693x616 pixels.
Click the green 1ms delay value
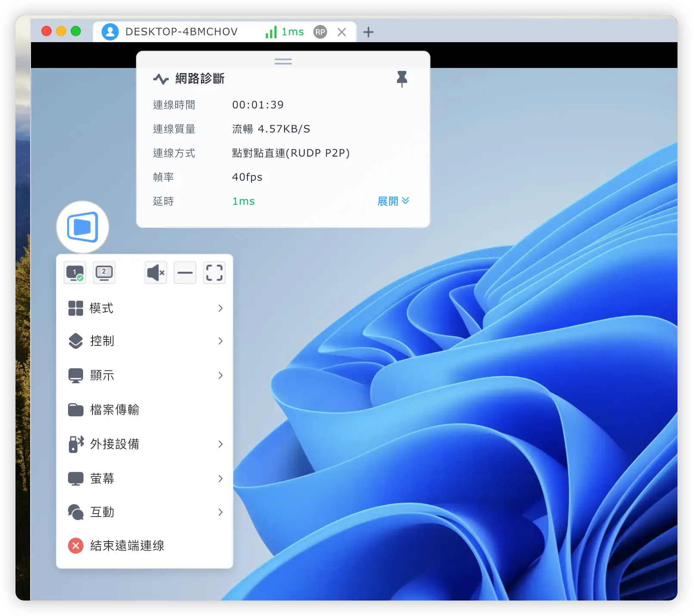(x=244, y=201)
